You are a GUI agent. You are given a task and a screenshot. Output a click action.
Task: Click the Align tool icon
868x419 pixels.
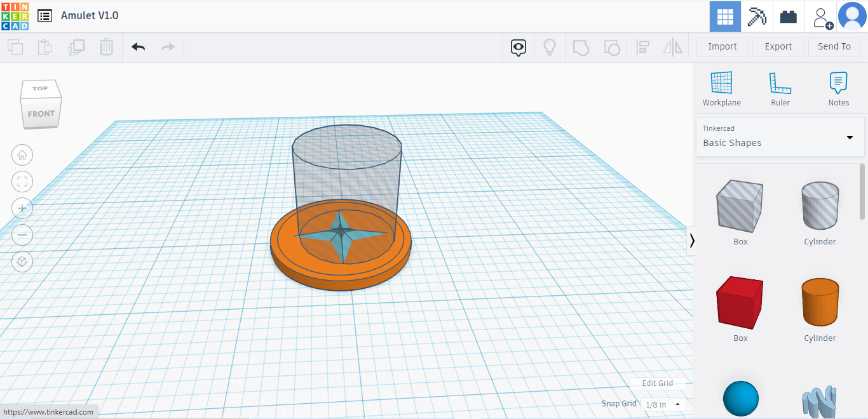pyautogui.click(x=642, y=47)
